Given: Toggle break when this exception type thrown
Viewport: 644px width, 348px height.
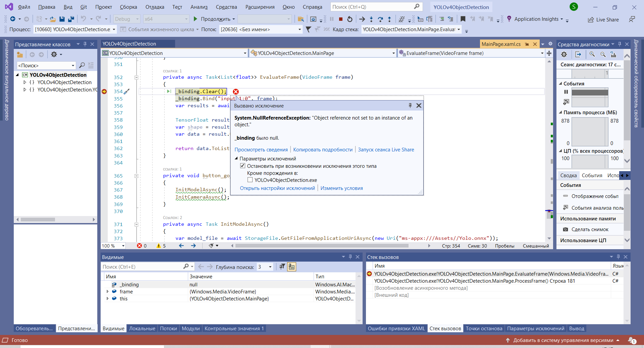Looking at the screenshot, I should coord(243,166).
